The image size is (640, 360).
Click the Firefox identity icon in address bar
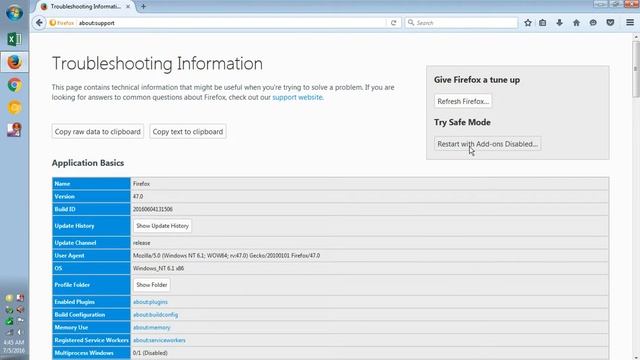pos(62,23)
